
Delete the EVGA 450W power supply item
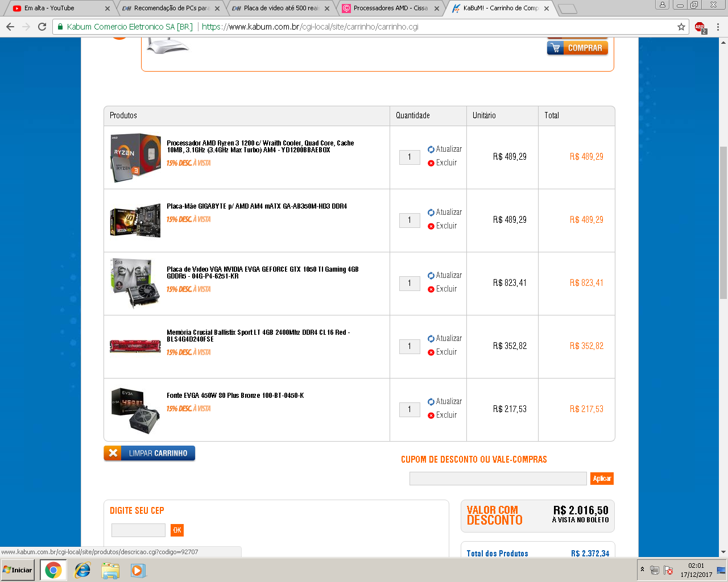click(x=442, y=415)
